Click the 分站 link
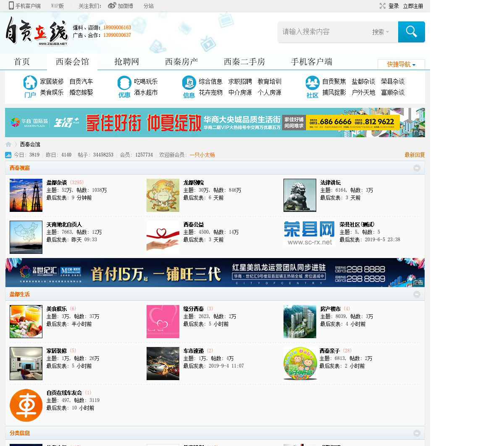 coord(149,6)
